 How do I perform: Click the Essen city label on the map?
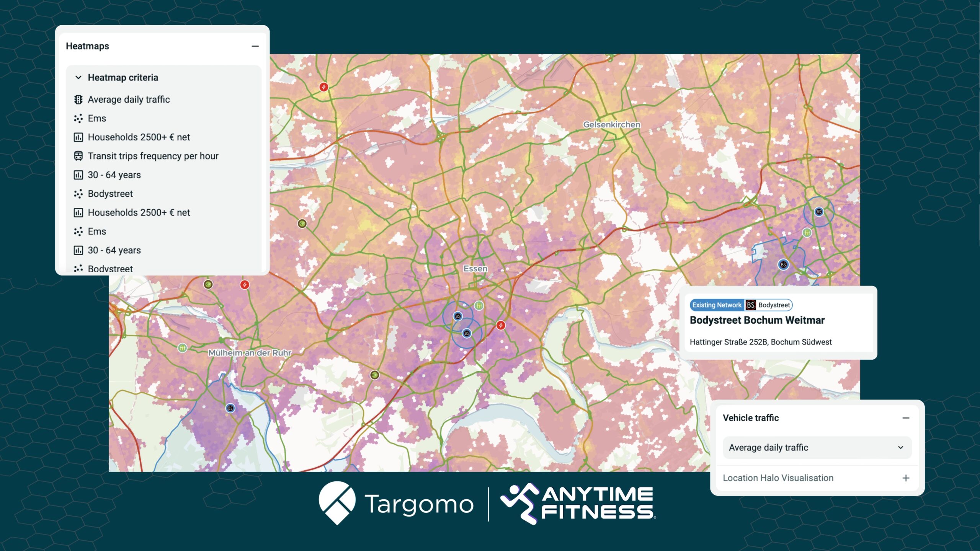point(475,269)
